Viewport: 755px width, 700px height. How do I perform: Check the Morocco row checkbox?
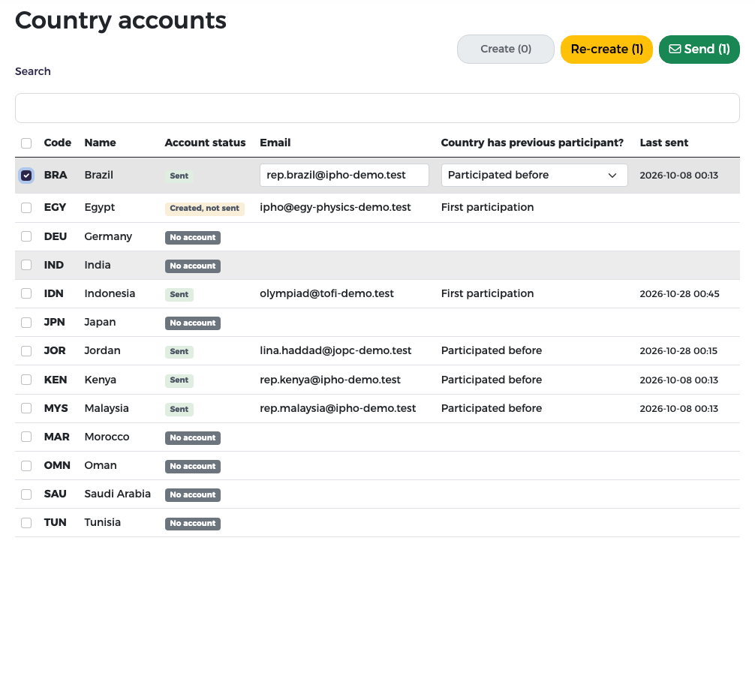tap(26, 437)
